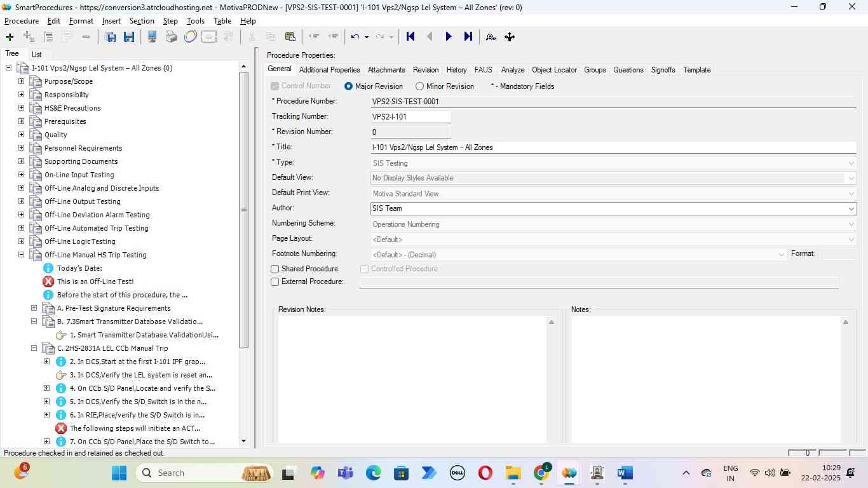
Task: Open the Procedure menu
Action: [x=22, y=21]
